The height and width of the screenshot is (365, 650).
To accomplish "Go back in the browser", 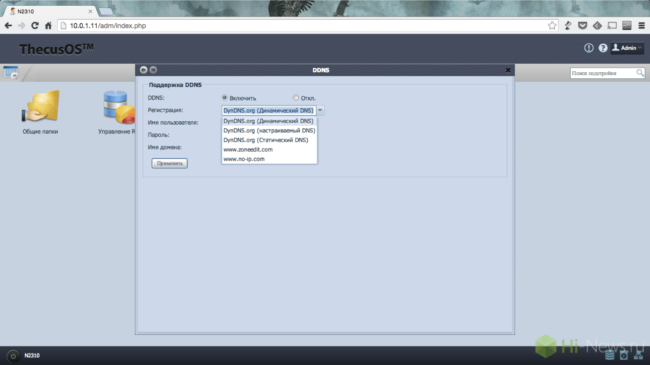I will coord(8,26).
